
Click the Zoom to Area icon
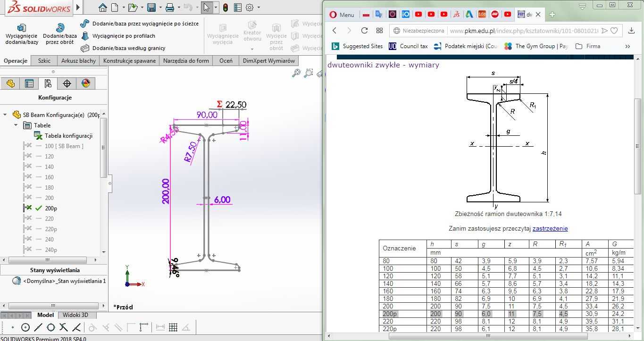tap(309, 73)
